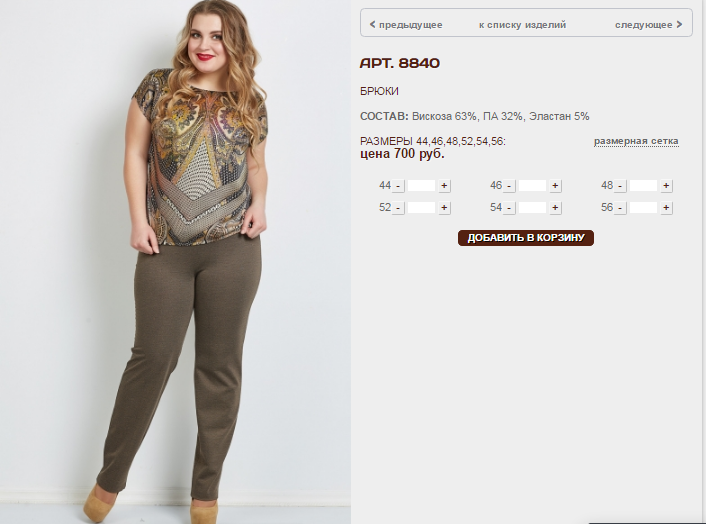
Task: Decrease quantity for size 56
Action: click(620, 208)
